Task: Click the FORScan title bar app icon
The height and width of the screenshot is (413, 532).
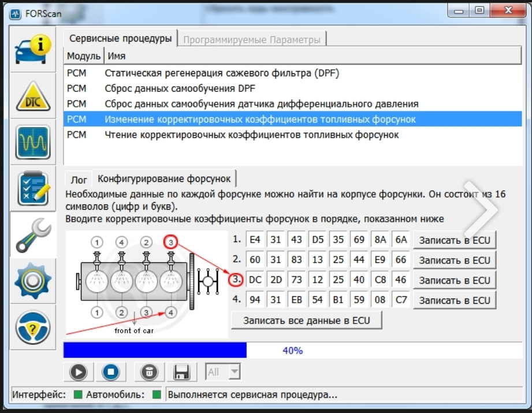Action: pos(15,14)
